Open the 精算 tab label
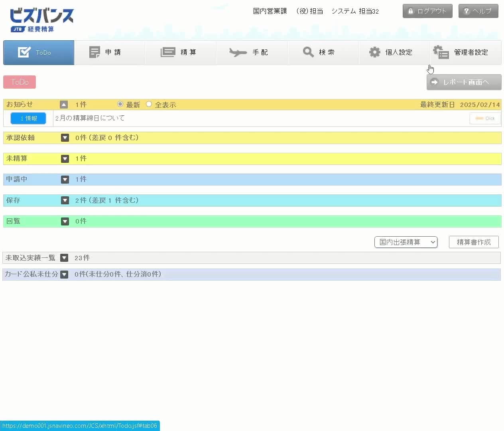Image resolution: width=504 pixels, height=431 pixels. (188, 52)
